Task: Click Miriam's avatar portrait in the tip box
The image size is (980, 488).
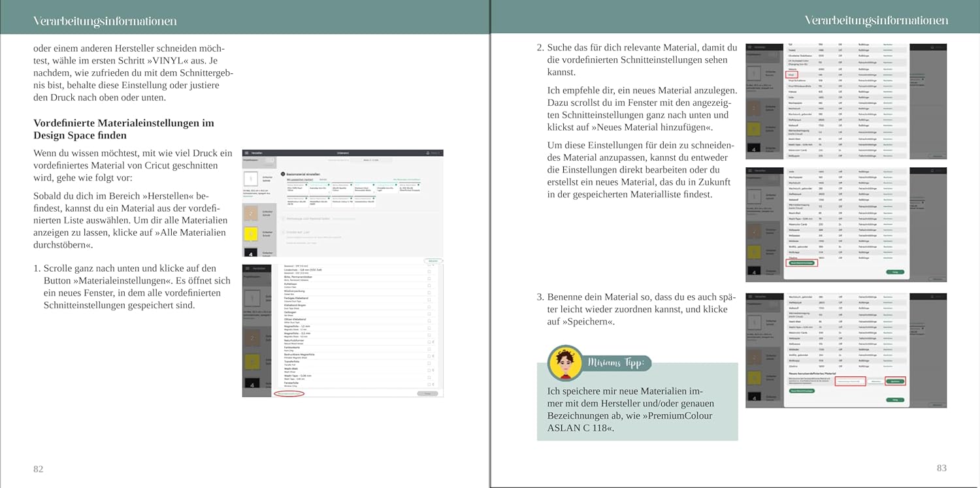Action: [565, 364]
